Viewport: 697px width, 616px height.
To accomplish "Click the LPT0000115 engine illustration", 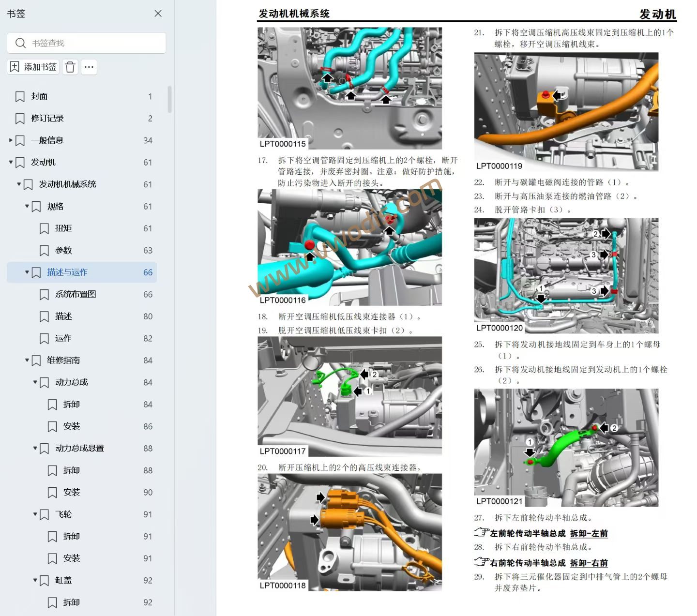I will pyautogui.click(x=349, y=88).
